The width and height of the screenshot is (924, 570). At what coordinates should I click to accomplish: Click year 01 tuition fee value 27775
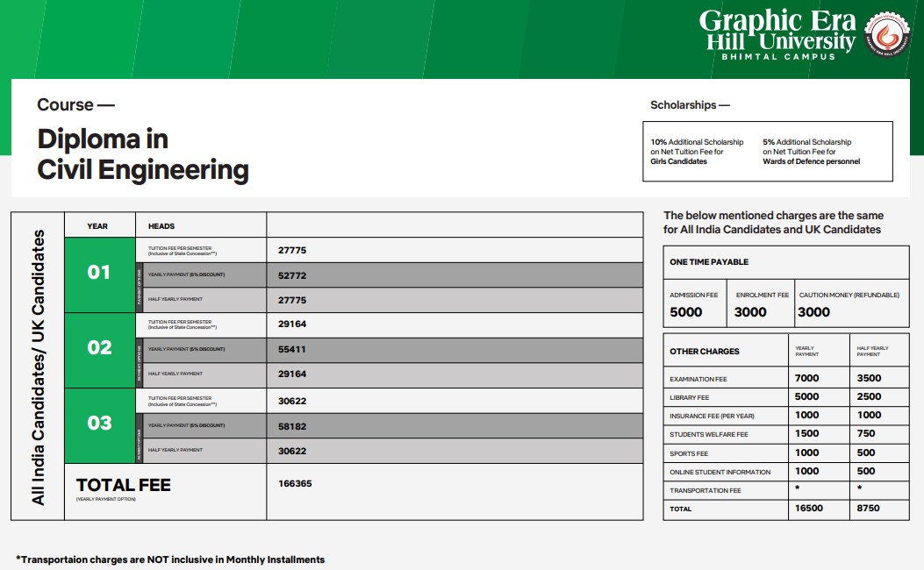(292, 250)
